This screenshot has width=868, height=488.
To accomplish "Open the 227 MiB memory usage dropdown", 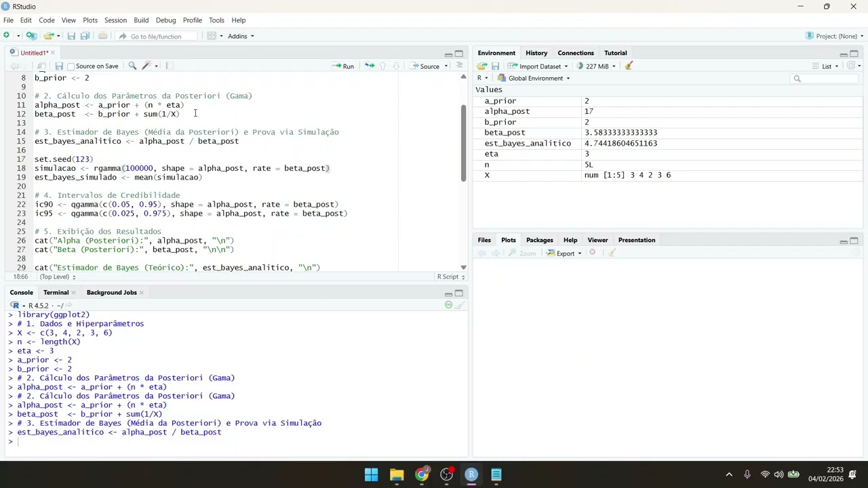I will [x=597, y=66].
